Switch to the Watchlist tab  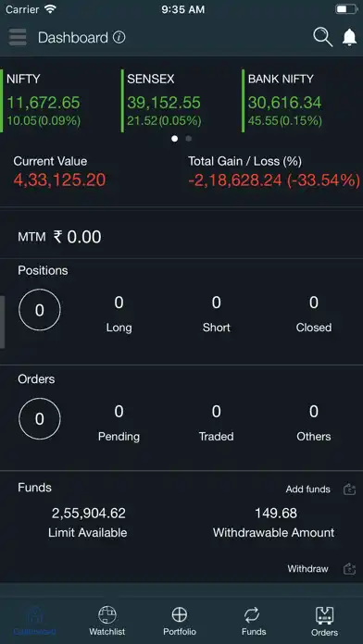[106, 621]
